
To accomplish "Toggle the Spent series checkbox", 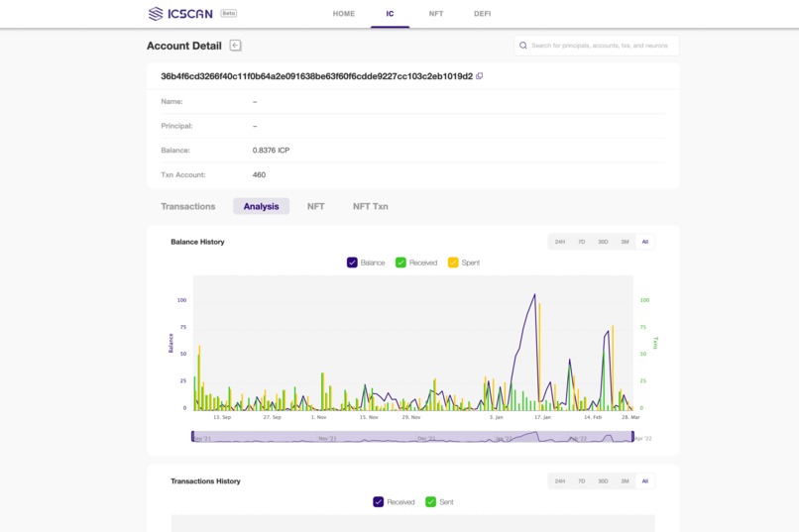I will click(x=453, y=263).
